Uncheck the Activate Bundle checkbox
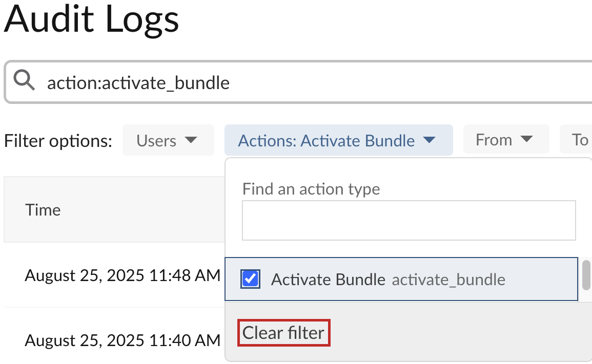Viewport: 592px width, 364px height. 250,279
